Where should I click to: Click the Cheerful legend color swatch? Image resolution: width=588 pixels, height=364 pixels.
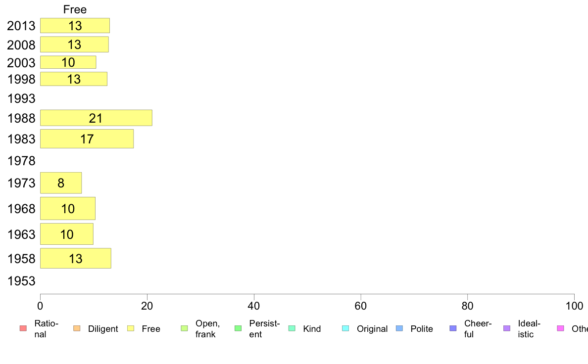453,328
